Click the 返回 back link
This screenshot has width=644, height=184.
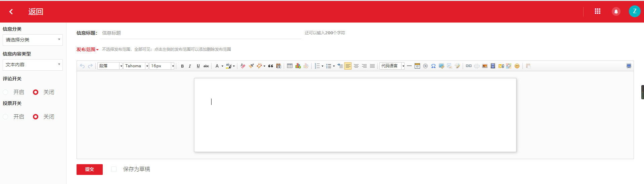[x=36, y=12]
